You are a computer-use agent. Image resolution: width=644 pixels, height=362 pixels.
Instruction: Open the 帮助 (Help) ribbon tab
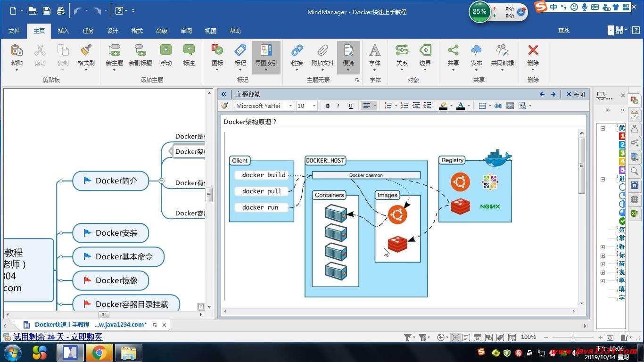[235, 31]
